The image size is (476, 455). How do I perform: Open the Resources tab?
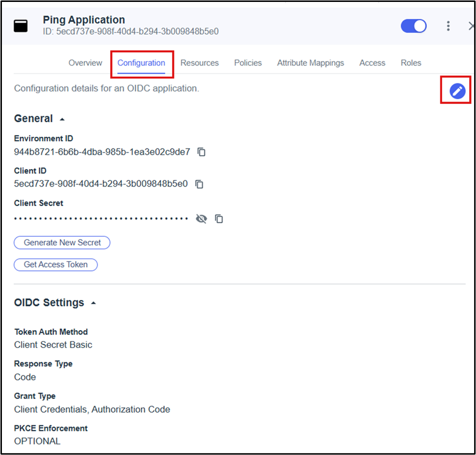199,63
